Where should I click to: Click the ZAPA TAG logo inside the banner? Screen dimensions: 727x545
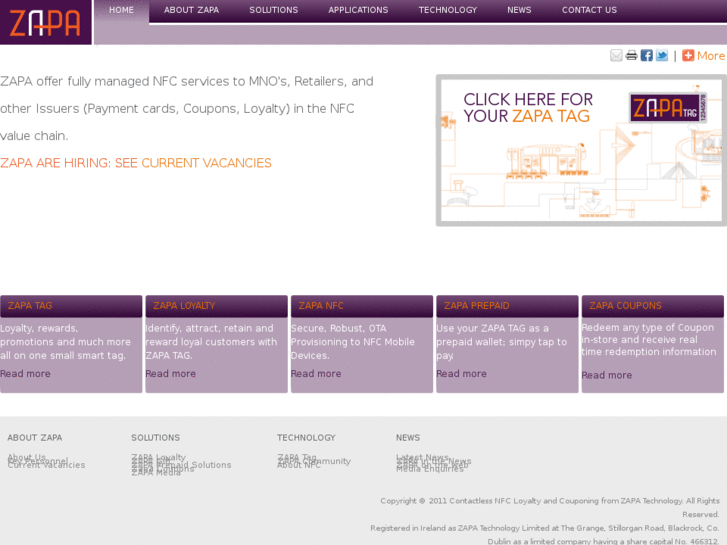(667, 108)
